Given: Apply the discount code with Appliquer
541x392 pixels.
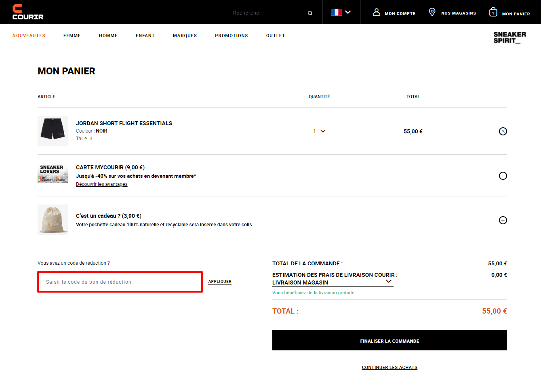Looking at the screenshot, I should pyautogui.click(x=220, y=282).
